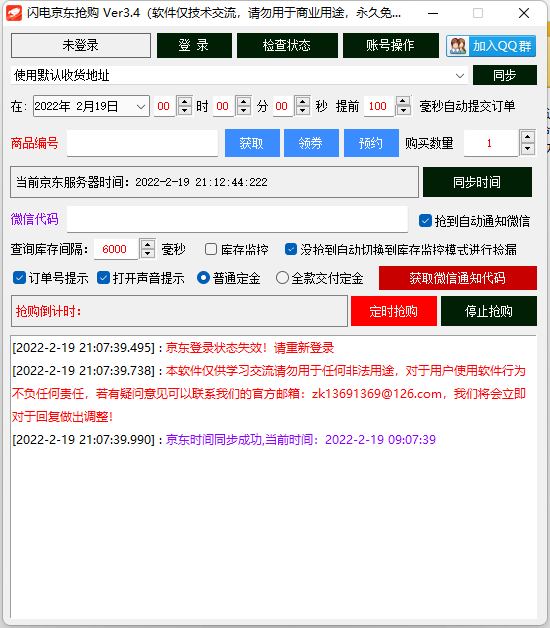This screenshot has height=628, width=550.
Task: Increase the 提前 milliseconds value
Action: 404,102
